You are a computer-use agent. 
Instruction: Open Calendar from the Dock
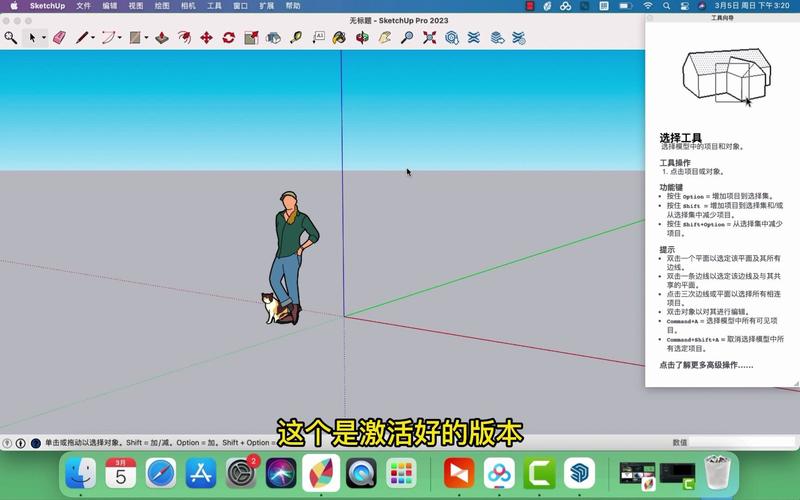pyautogui.click(x=120, y=473)
